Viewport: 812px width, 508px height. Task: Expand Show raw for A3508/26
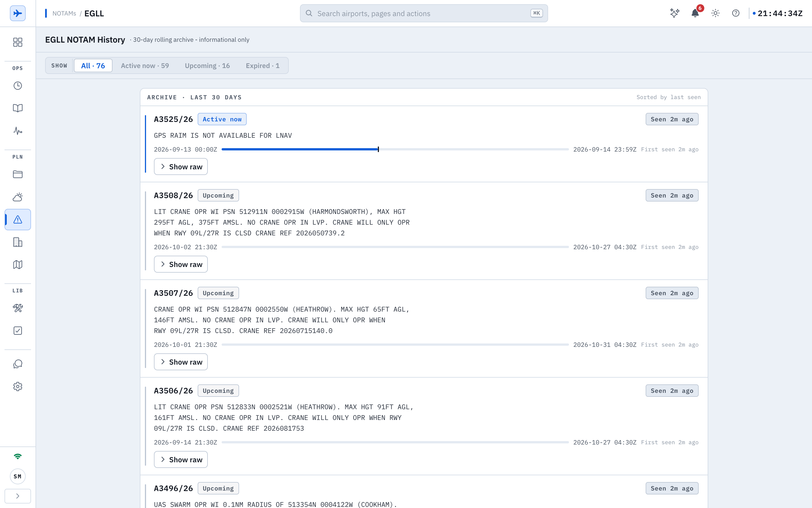coord(181,264)
